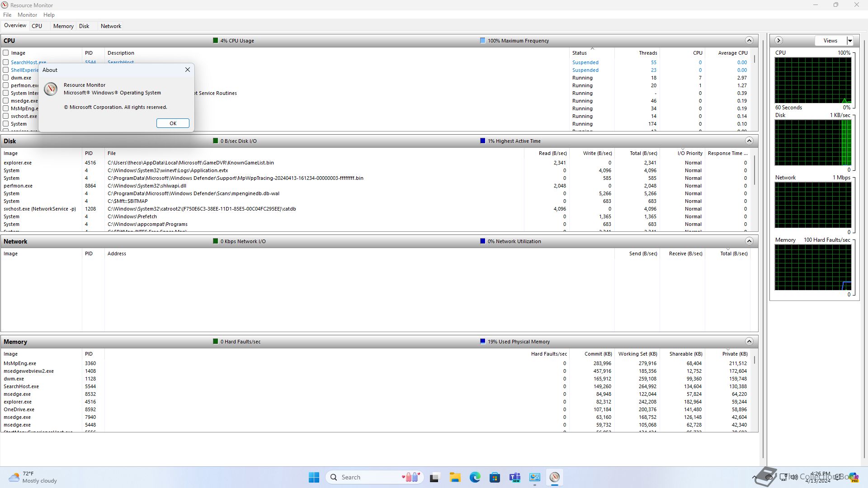Click OK in the About dialog

[173, 123]
